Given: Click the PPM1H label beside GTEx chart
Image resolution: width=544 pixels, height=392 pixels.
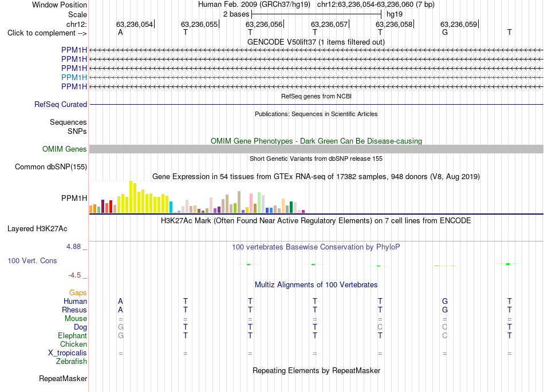Looking at the screenshot, I should [x=74, y=198].
